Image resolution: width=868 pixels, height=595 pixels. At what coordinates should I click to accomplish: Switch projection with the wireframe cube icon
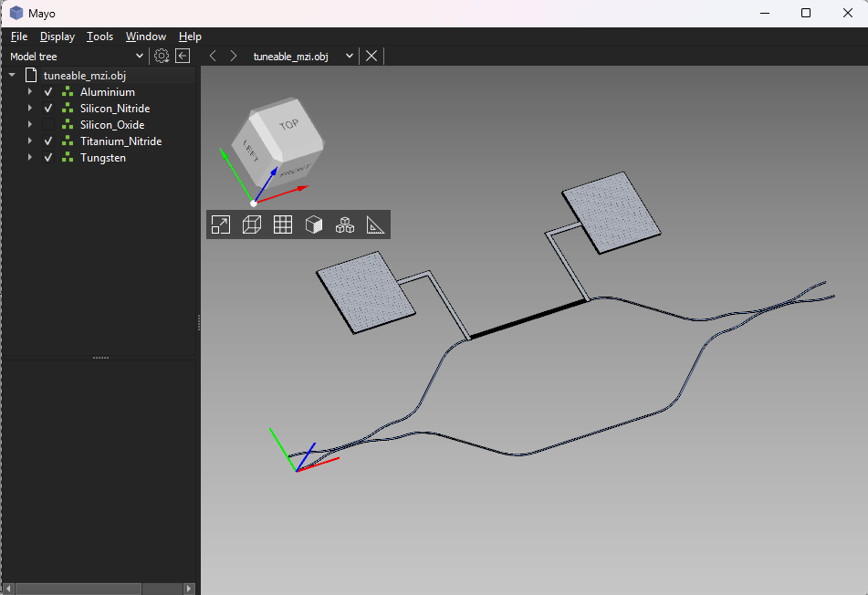pyautogui.click(x=252, y=224)
